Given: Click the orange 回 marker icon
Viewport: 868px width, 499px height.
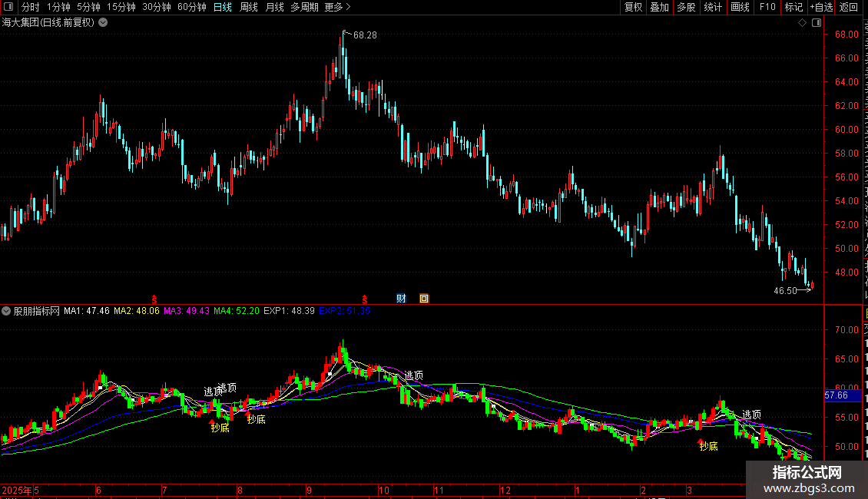Looking at the screenshot, I should (424, 299).
